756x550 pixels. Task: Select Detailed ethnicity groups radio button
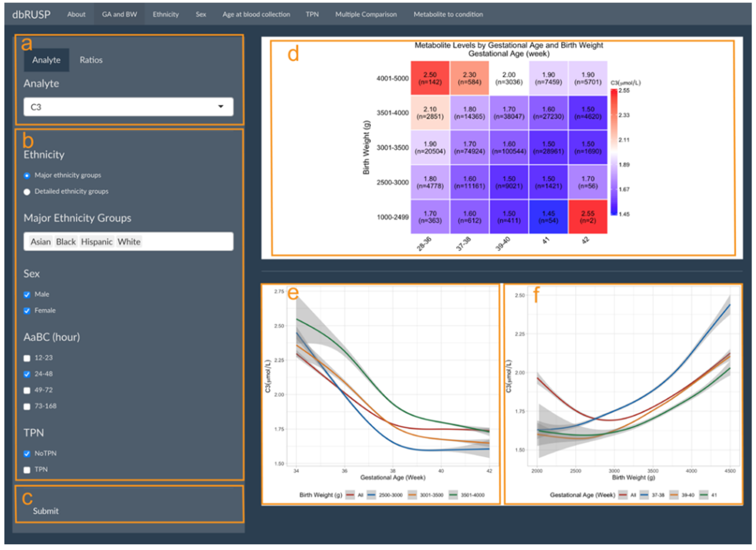tap(27, 192)
